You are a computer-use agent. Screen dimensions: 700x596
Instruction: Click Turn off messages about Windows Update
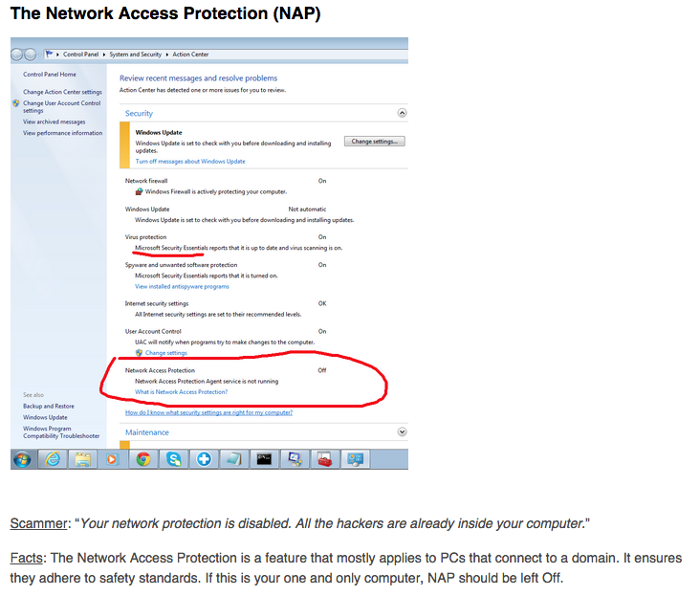point(190,162)
